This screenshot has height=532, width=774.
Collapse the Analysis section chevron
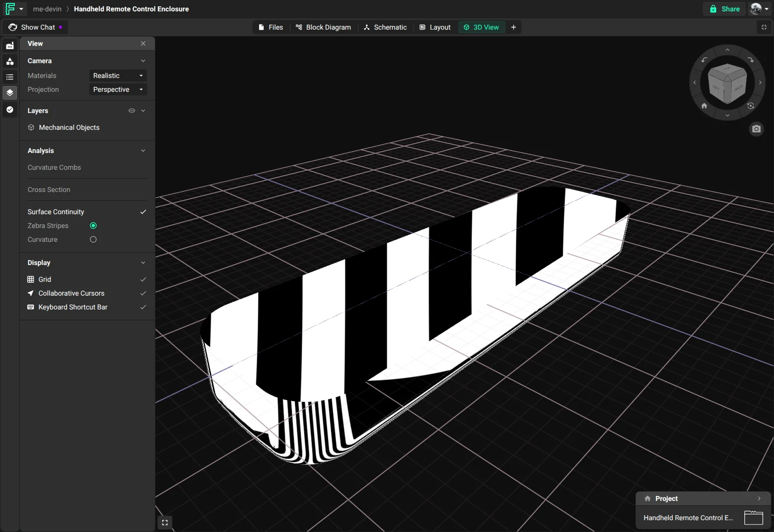click(143, 151)
